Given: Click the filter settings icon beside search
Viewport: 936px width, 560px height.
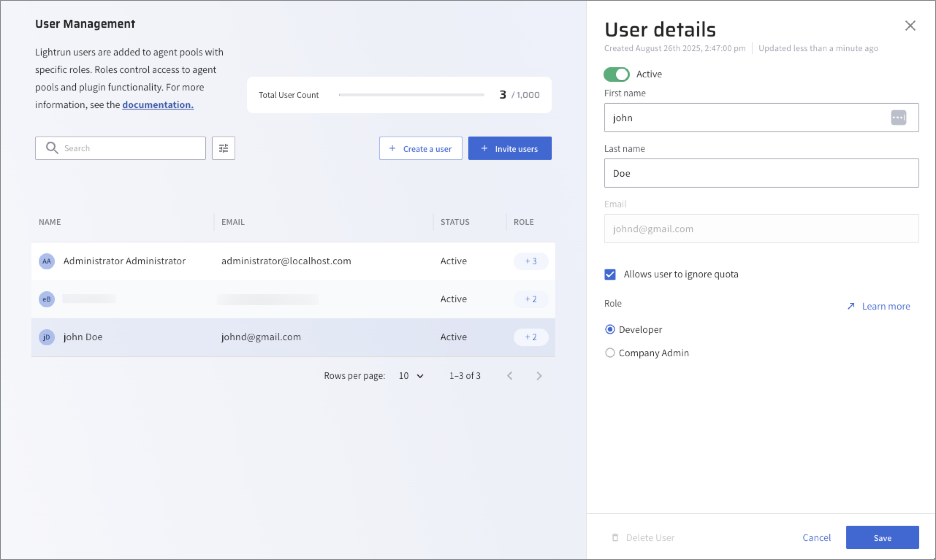Looking at the screenshot, I should [223, 148].
